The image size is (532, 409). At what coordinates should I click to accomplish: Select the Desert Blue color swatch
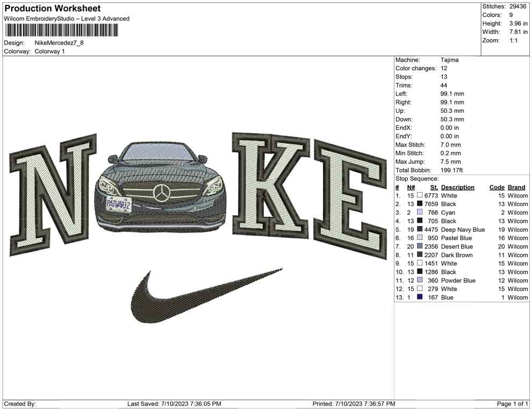pos(420,246)
